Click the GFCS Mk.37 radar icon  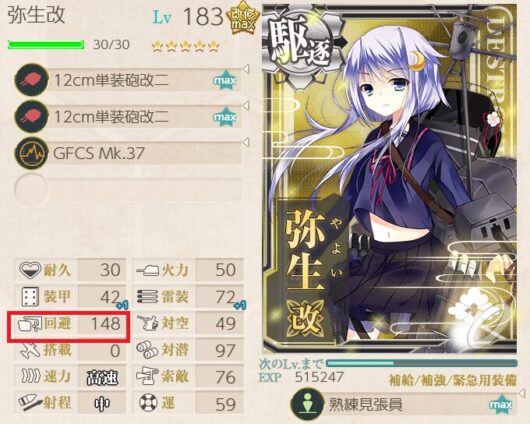coord(31,153)
